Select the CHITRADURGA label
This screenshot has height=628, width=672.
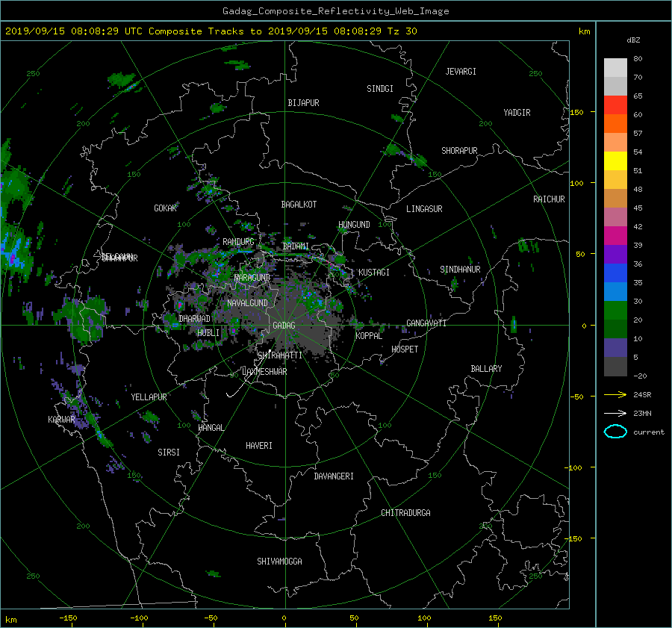pos(405,513)
